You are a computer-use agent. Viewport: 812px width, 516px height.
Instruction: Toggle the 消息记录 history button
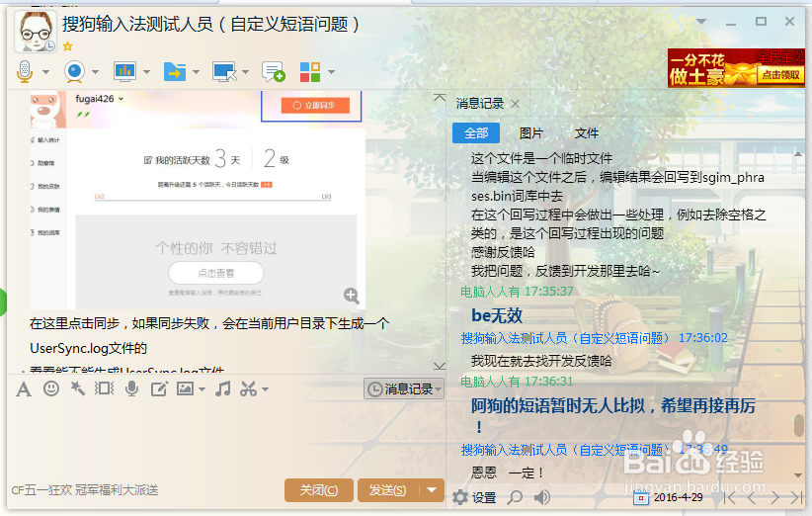[x=404, y=388]
